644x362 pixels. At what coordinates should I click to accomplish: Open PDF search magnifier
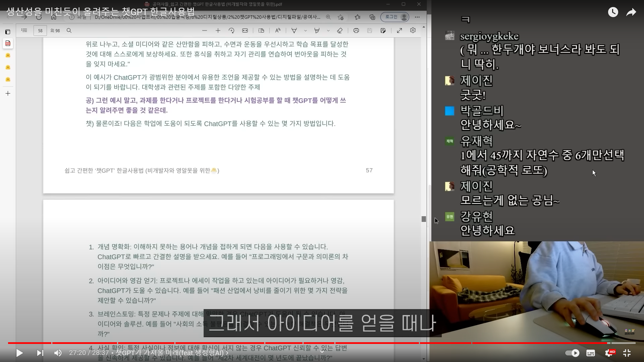tap(69, 31)
